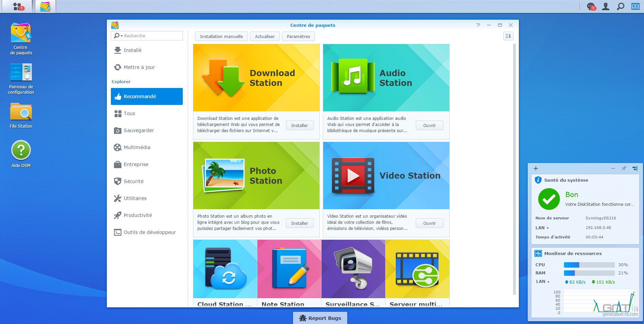Click the green Bon status checkmark
Screen dimensions: 644x324
click(x=549, y=199)
